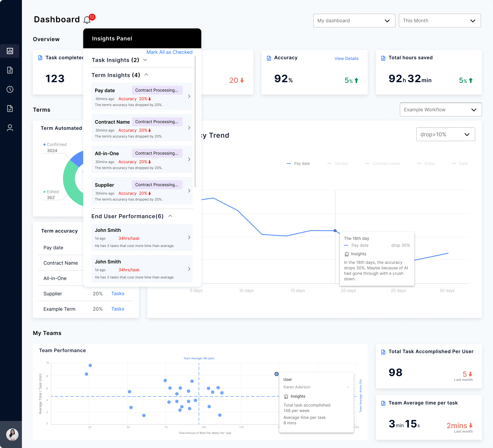Click the Insights Panel scrollbar
The image size is (493, 448).
(x=195, y=122)
